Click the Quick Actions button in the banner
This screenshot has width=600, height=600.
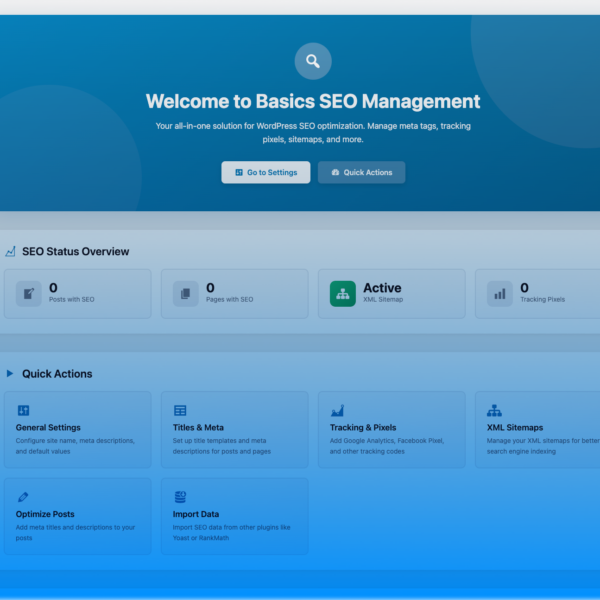(361, 172)
